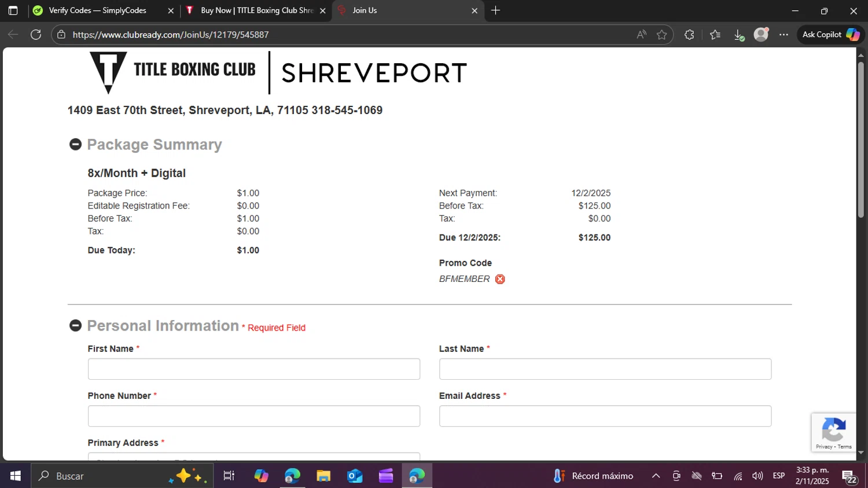Click the Email Address input field
Image resolution: width=868 pixels, height=488 pixels.
point(605,416)
